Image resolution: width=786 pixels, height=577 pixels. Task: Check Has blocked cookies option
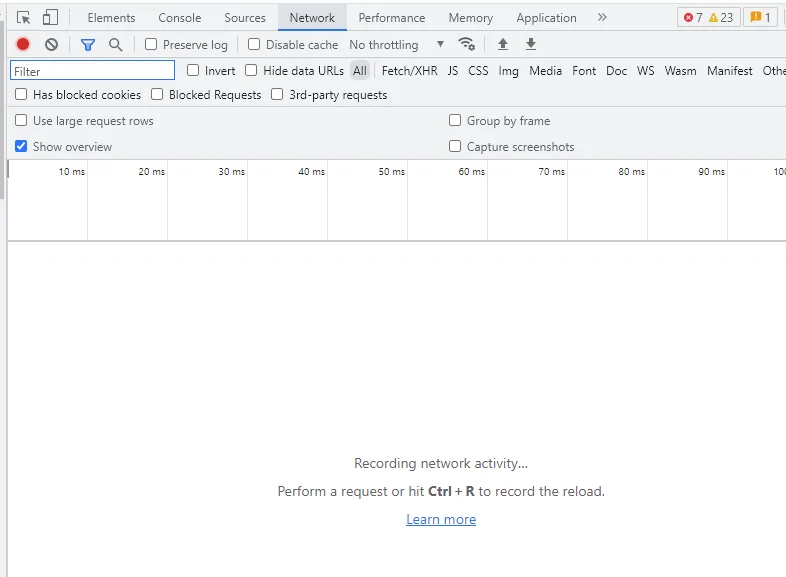point(21,94)
